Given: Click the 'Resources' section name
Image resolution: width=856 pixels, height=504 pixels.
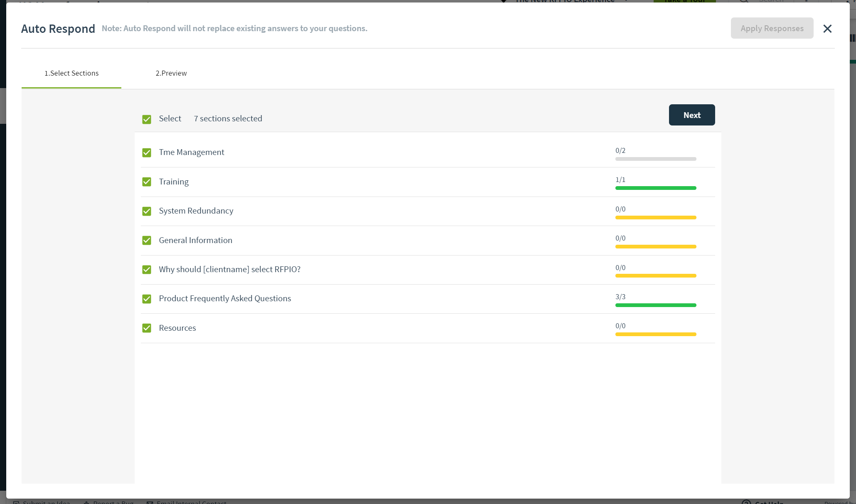Looking at the screenshot, I should [177, 328].
